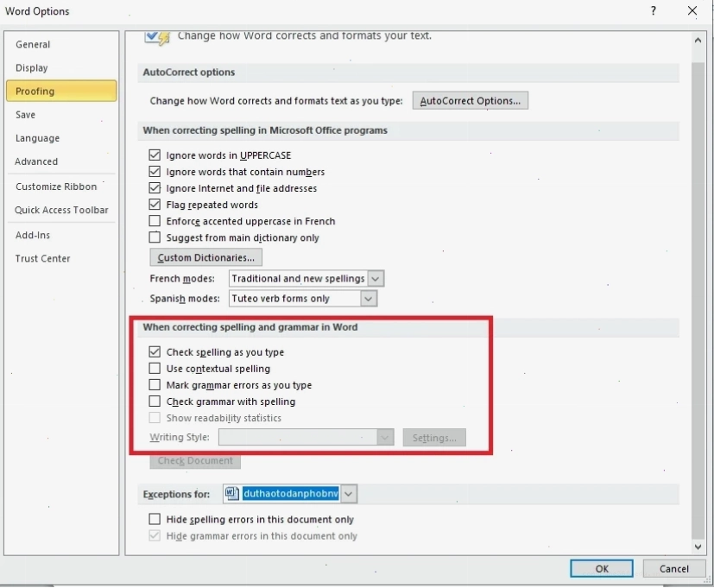Click the Proofing checkmark icon at top
This screenshot has height=588, width=714.
pos(157,37)
